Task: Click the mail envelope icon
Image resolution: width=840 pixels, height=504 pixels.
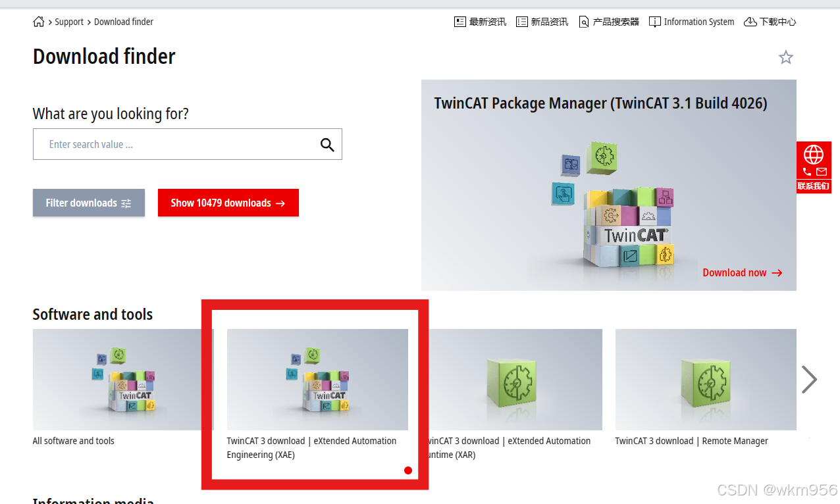Action: [822, 172]
